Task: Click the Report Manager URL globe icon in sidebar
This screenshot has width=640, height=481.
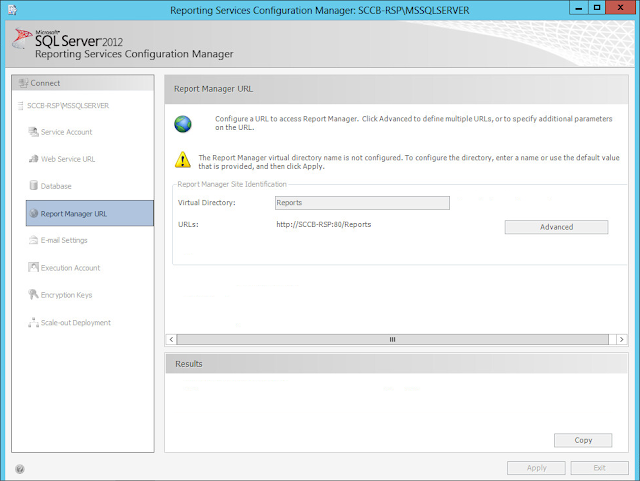Action: (x=34, y=213)
